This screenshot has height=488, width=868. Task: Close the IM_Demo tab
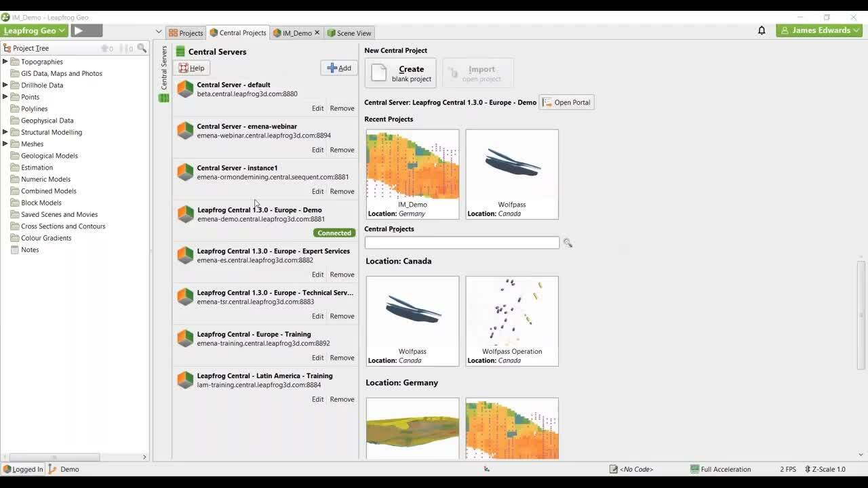[317, 33]
